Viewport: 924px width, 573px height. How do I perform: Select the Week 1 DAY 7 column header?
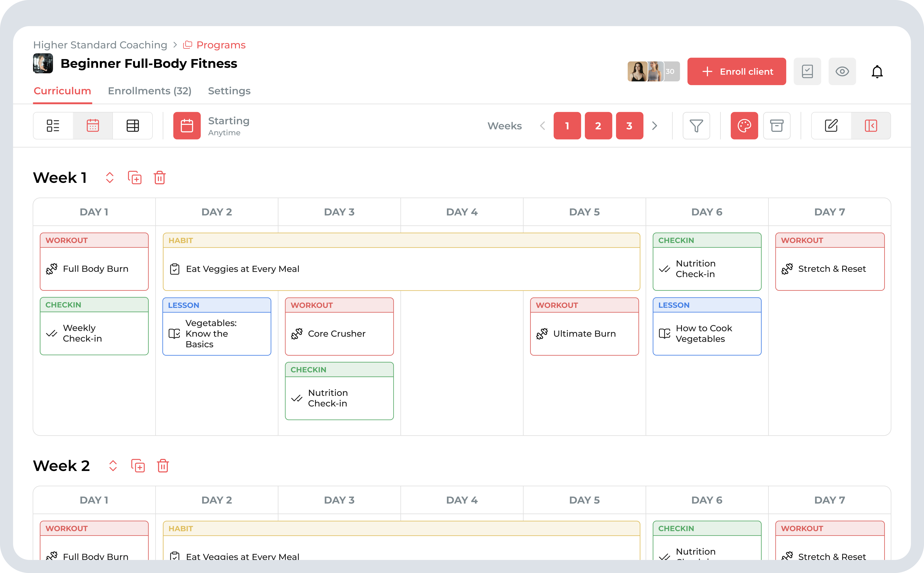[830, 212]
